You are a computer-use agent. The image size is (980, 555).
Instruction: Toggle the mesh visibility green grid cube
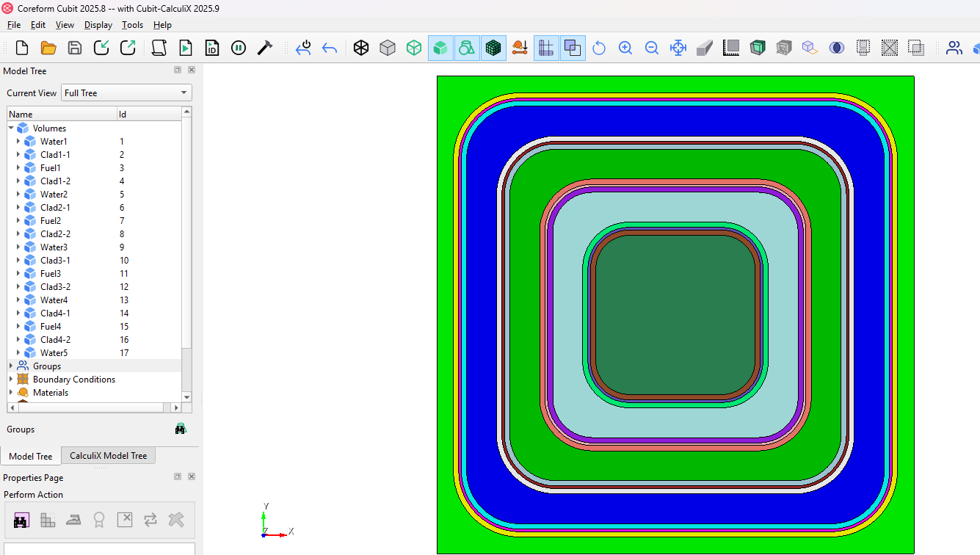(493, 48)
